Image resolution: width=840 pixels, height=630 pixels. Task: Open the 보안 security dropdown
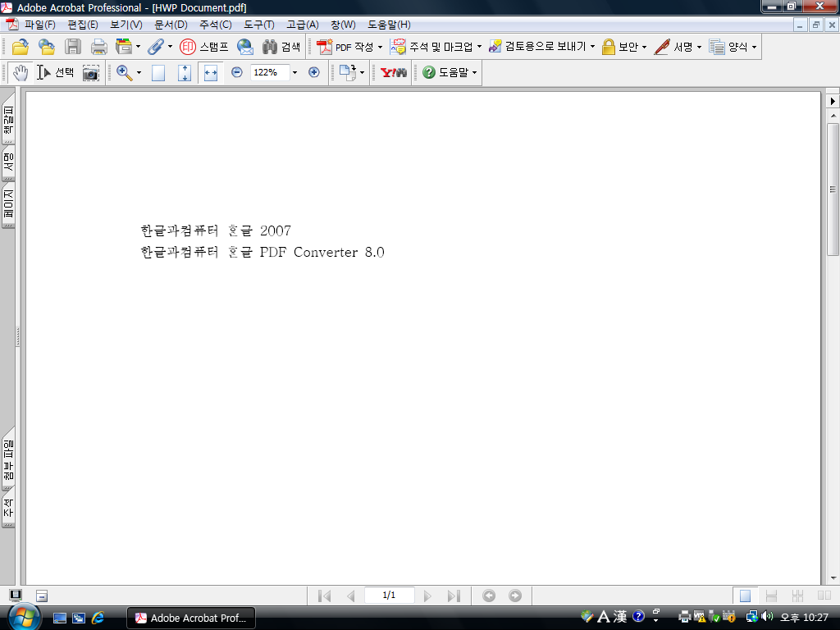624,47
